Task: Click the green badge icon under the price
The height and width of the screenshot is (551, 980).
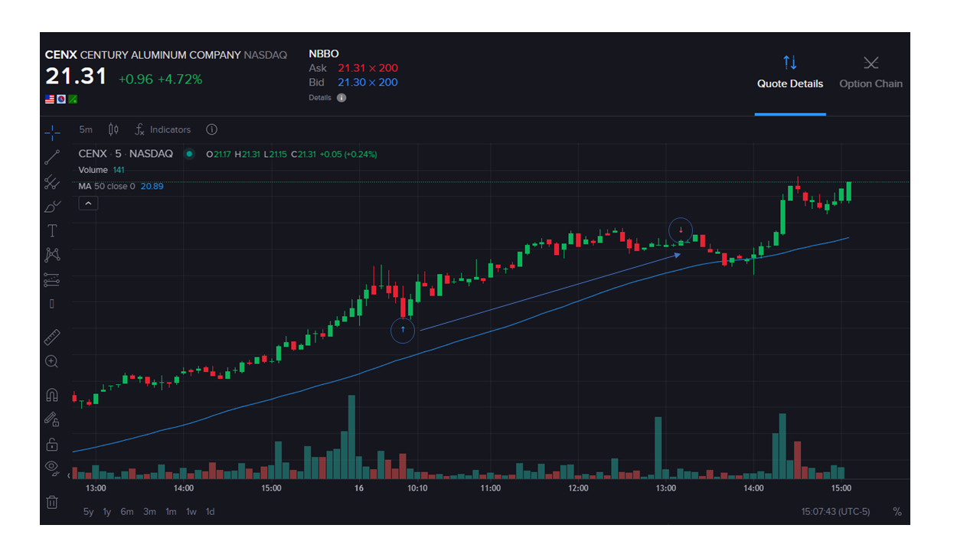Action: point(73,99)
